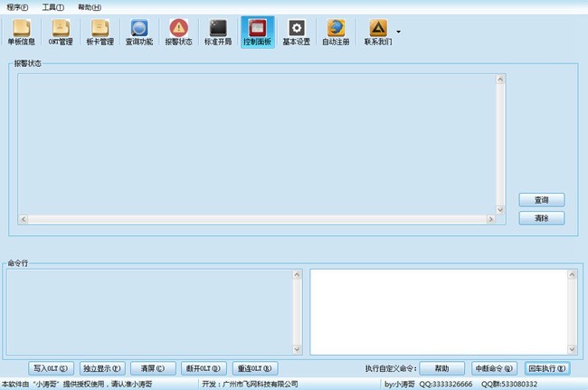
Task: Click the 帮助 button beside custom command
Action: (x=441, y=368)
